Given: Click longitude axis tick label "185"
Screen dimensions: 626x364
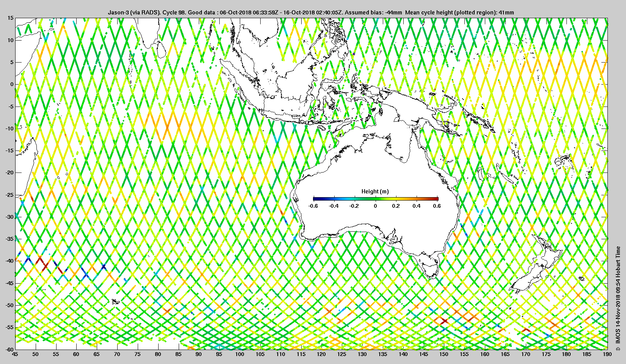Looking at the screenshot, I should [587, 355].
